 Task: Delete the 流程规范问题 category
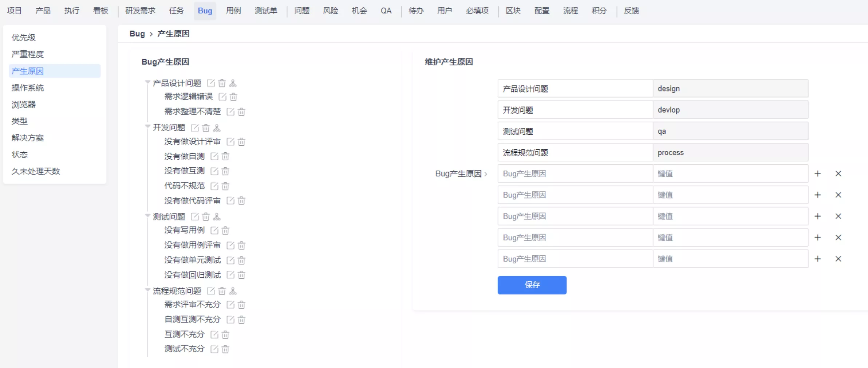[222, 291]
